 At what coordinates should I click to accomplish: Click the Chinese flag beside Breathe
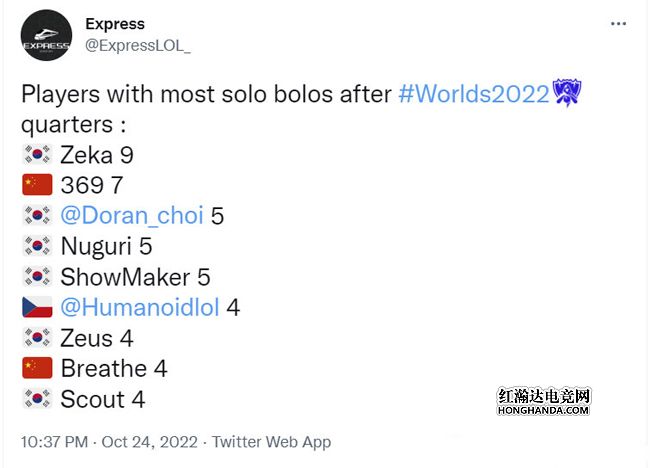pos(37,368)
